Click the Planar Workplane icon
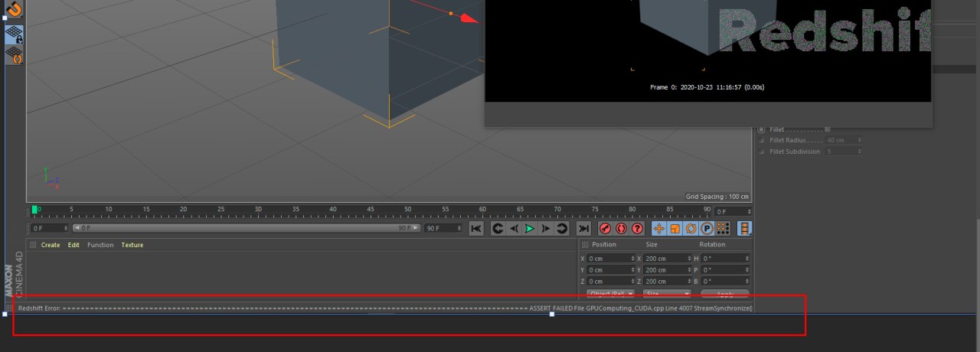The width and height of the screenshot is (980, 352). 15,54
